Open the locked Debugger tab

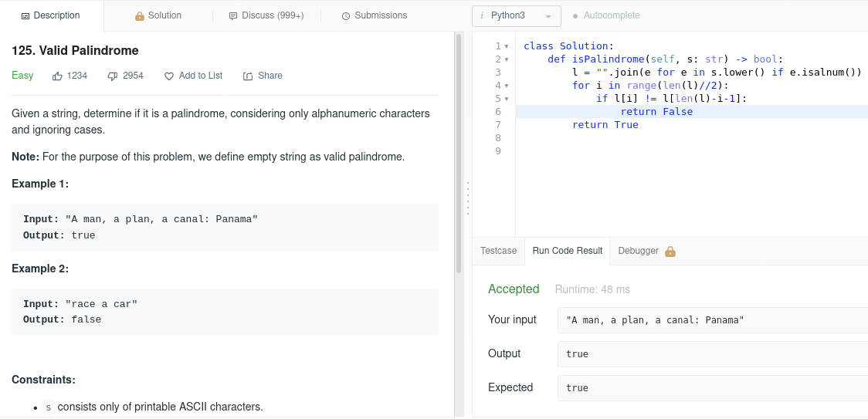pos(647,251)
